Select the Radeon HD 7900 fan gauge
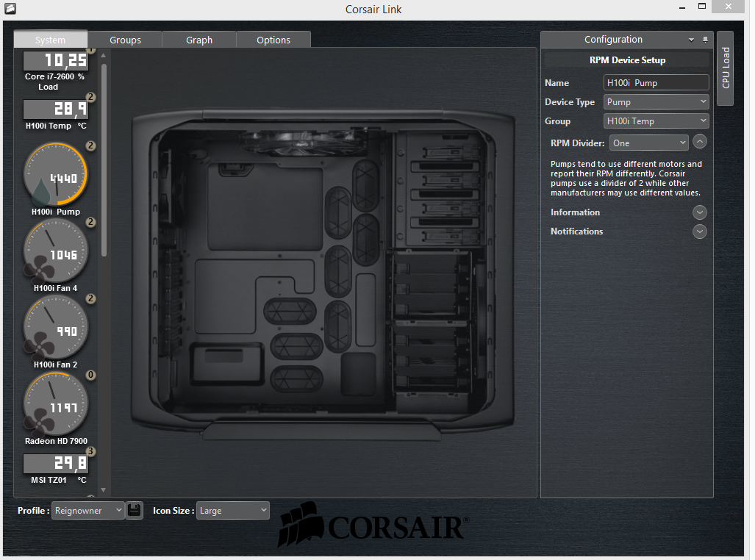The height and width of the screenshot is (560, 755). coord(55,403)
